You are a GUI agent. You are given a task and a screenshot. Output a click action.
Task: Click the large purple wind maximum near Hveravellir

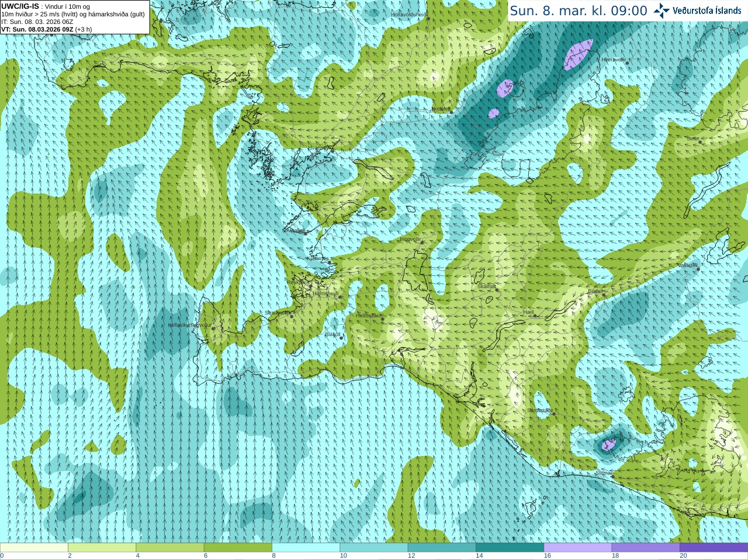(579, 54)
